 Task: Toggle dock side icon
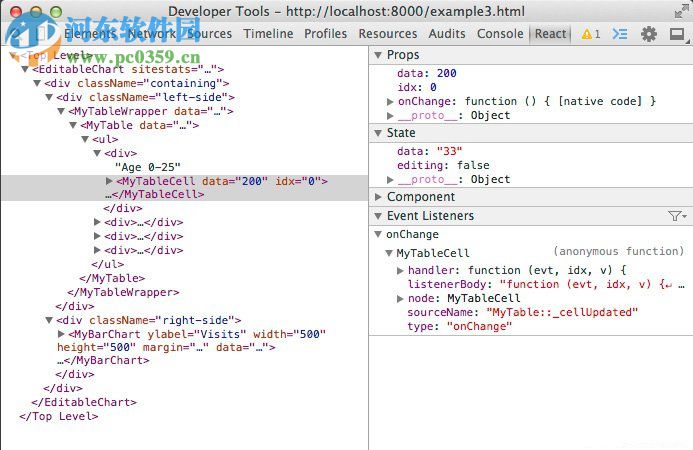[x=677, y=34]
